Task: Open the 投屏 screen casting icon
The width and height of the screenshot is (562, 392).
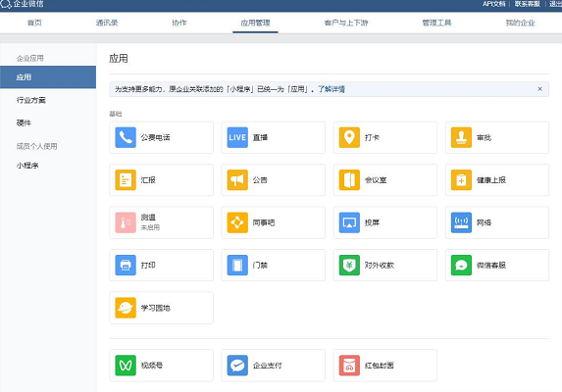Action: tap(349, 222)
